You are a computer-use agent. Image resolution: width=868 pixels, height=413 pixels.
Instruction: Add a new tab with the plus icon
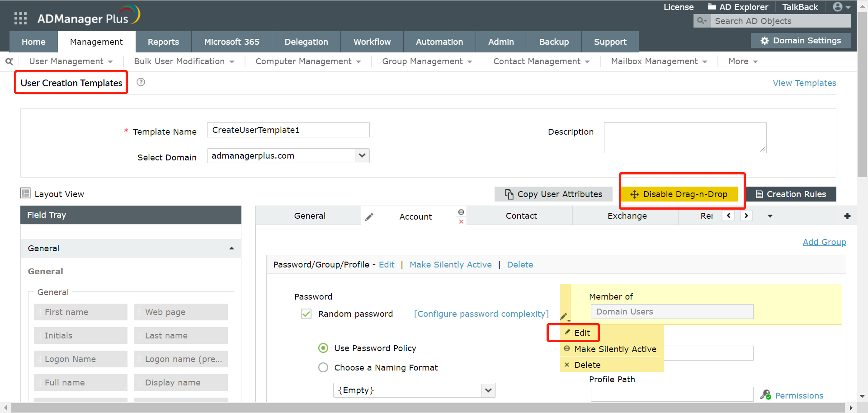[847, 216]
